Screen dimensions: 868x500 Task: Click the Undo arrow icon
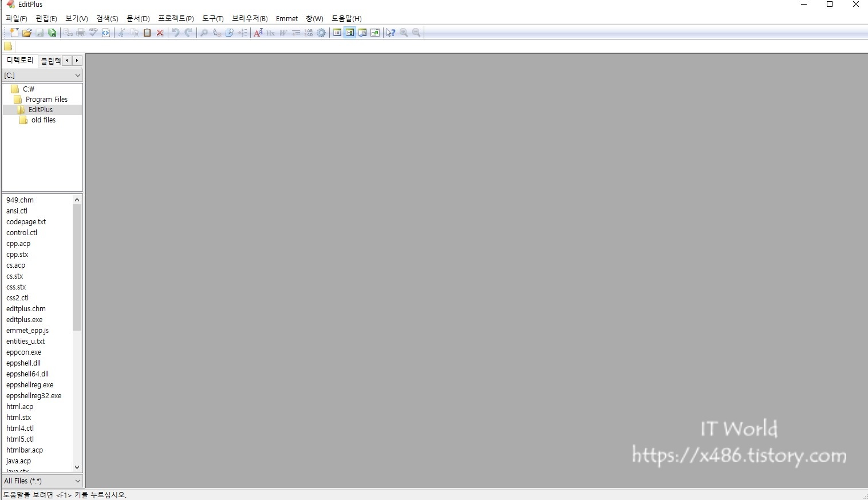pos(176,33)
